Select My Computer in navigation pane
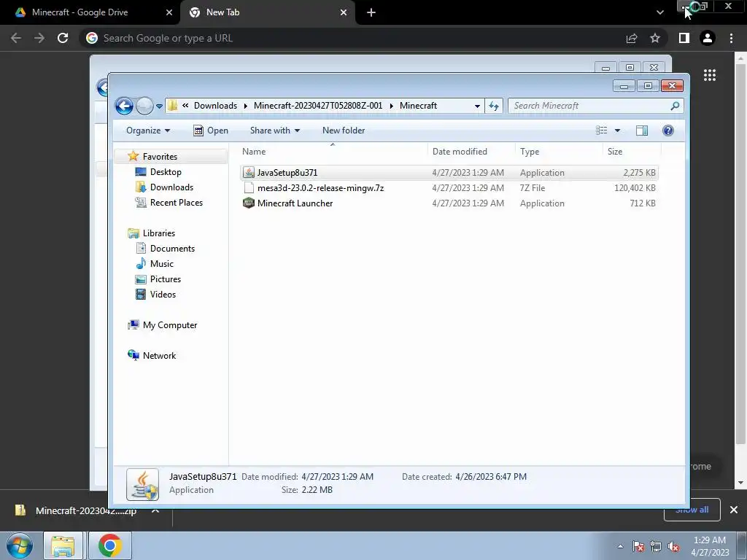The image size is (747, 560). pos(169,324)
